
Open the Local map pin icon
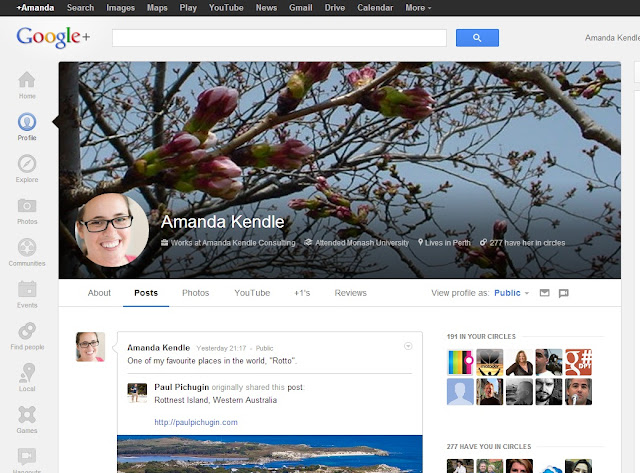click(27, 372)
